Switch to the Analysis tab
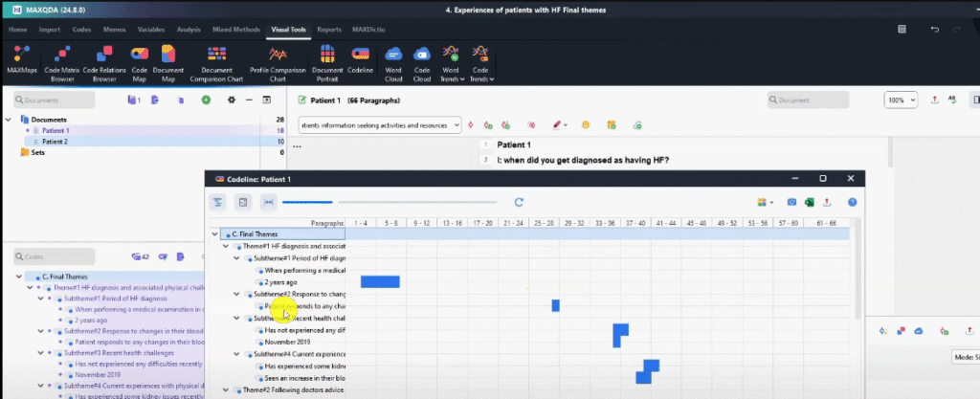Image resolution: width=980 pixels, height=399 pixels. pyautogui.click(x=189, y=30)
